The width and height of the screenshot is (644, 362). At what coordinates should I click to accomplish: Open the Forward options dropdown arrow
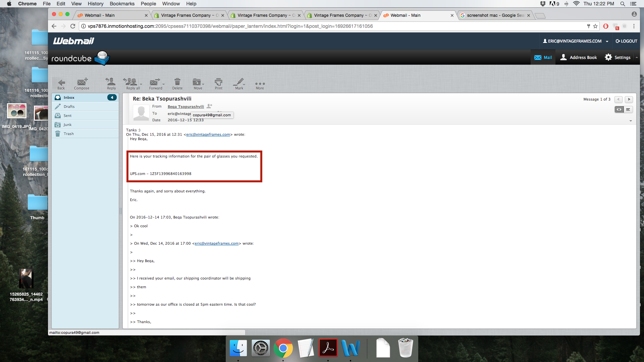coord(163,84)
